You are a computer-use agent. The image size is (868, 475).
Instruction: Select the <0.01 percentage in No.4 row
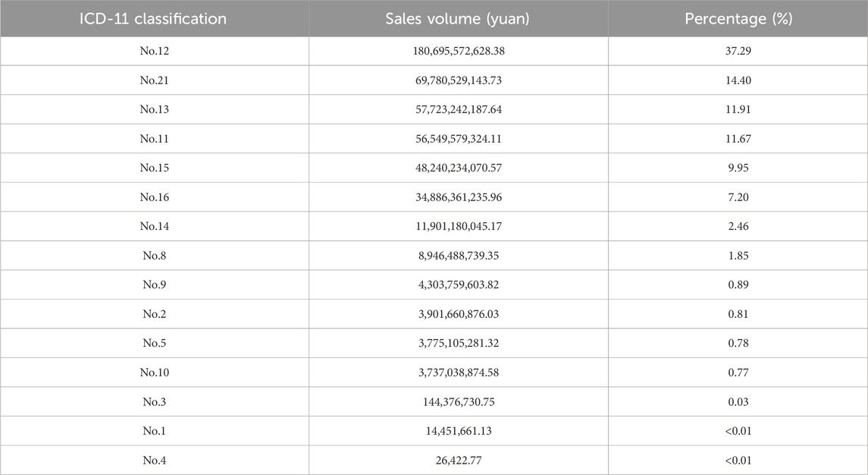click(738, 460)
